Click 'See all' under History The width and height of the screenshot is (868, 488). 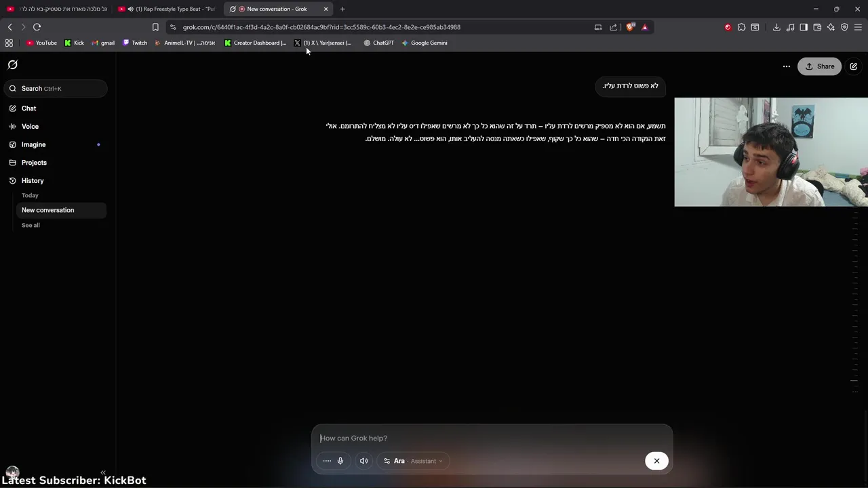[x=31, y=225]
